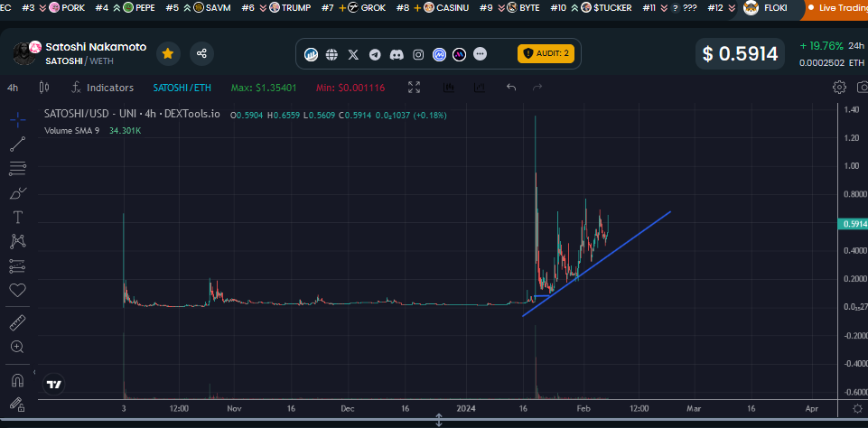Take a chart snapshot with the camera icon
The height and width of the screenshot is (428, 868).
863,87
